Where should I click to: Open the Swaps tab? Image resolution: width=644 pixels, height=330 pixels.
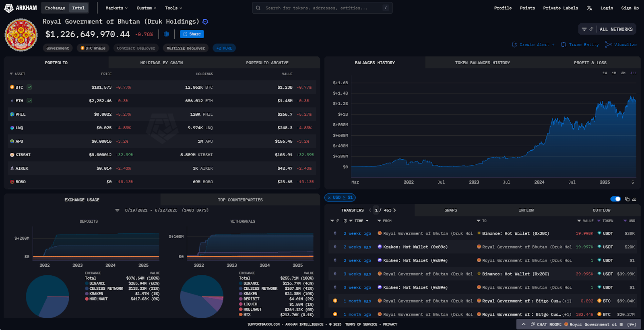[x=451, y=210]
